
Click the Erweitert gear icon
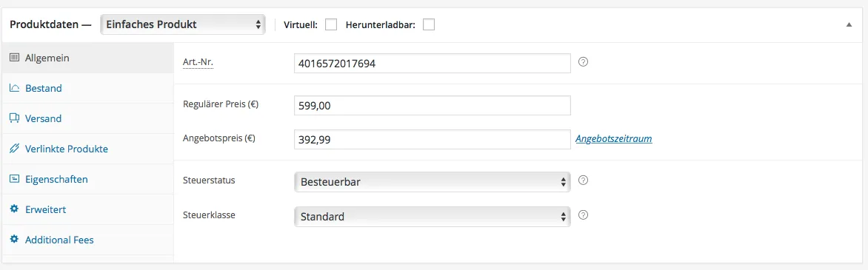tap(15, 209)
